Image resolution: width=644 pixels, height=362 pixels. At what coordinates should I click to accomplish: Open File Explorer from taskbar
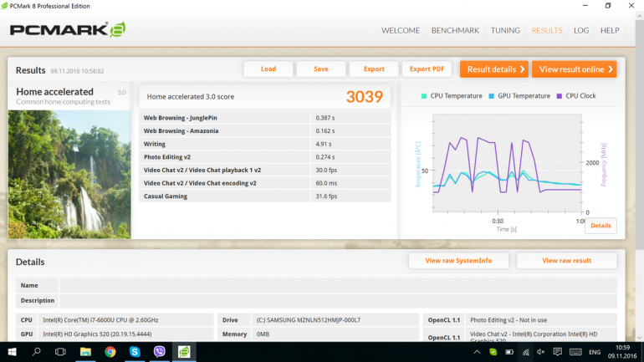85,352
